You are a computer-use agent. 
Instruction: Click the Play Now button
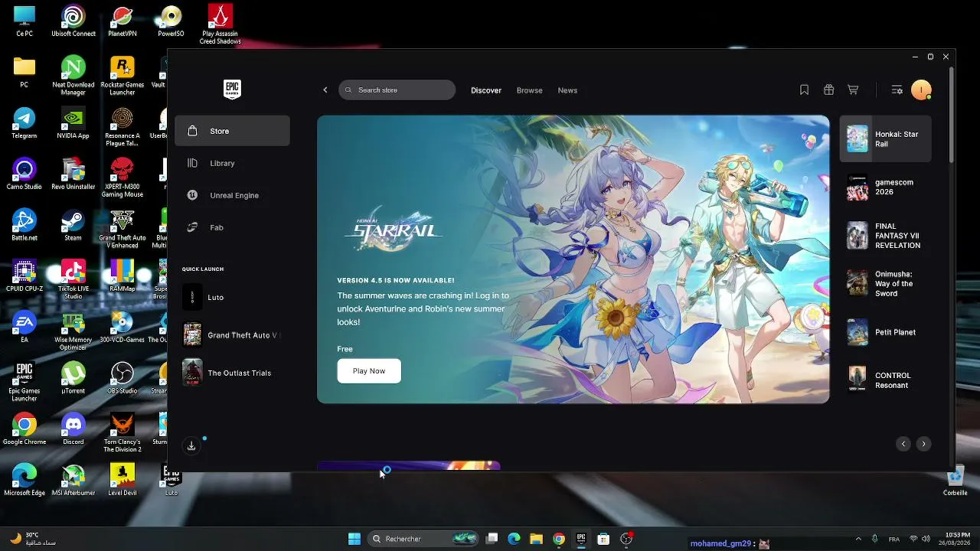(x=369, y=371)
